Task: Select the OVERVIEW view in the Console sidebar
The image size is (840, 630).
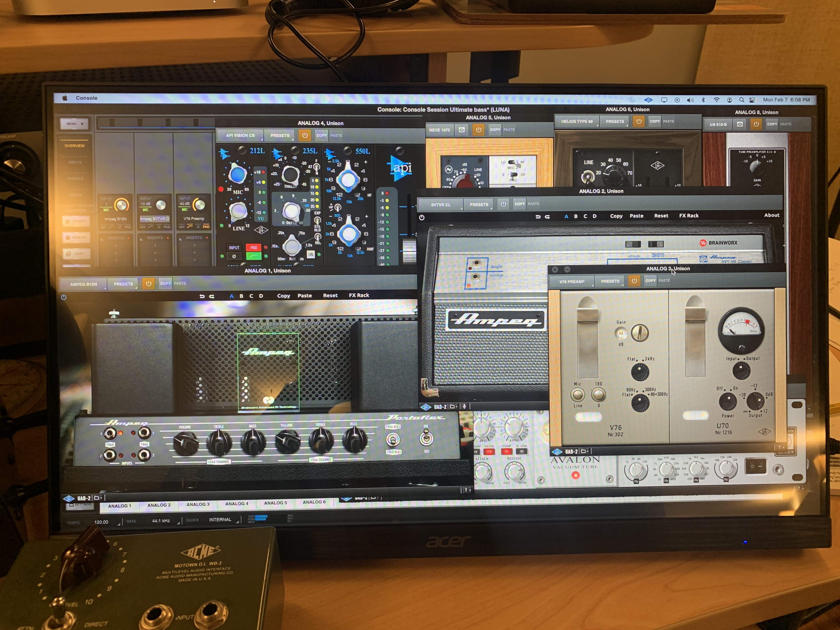Action: click(74, 146)
